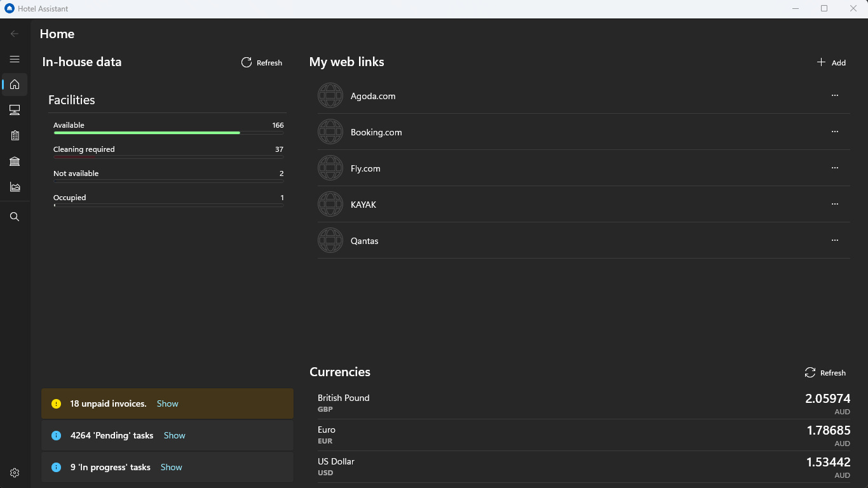
Task: Open the Qantas web link
Action: 365,241
